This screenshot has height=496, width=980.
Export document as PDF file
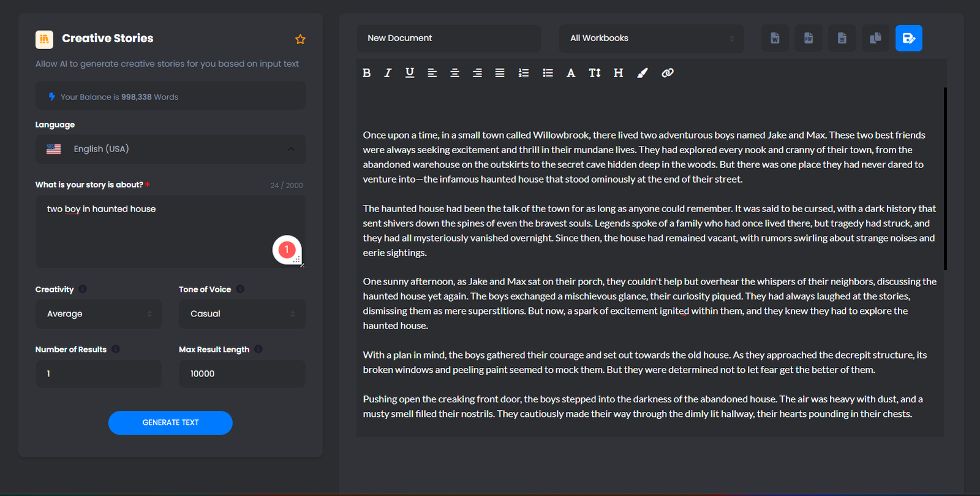click(809, 38)
